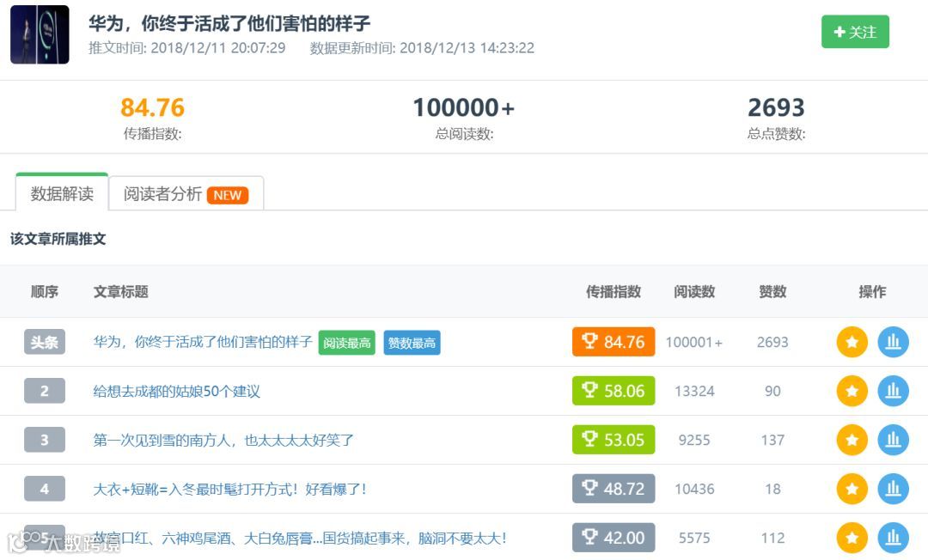Click the large orange 84.76 summary value
This screenshot has width=928, height=560.
(153, 107)
